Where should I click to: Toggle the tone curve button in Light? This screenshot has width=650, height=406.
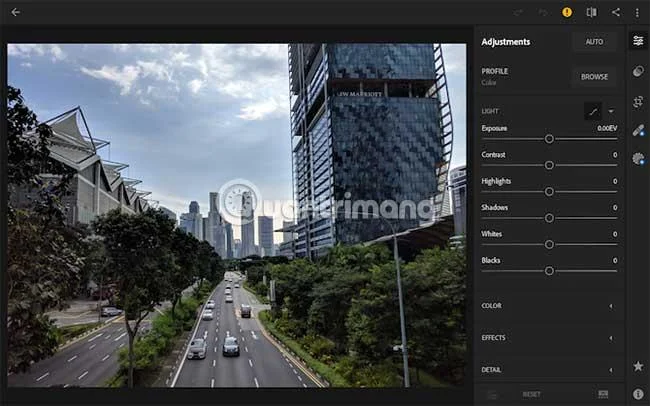click(x=593, y=111)
